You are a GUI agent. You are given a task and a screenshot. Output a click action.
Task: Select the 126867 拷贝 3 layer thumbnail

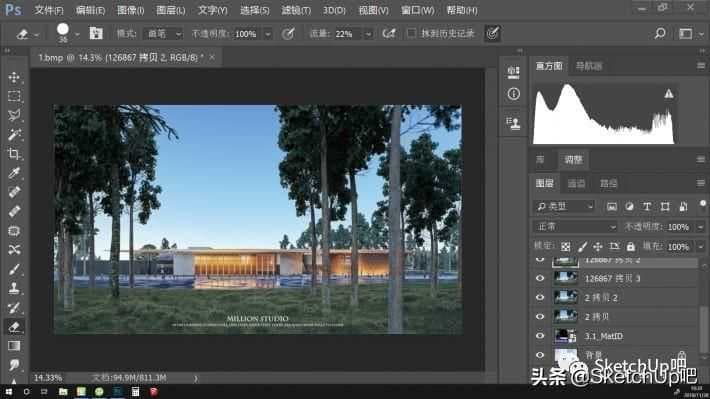(565, 278)
